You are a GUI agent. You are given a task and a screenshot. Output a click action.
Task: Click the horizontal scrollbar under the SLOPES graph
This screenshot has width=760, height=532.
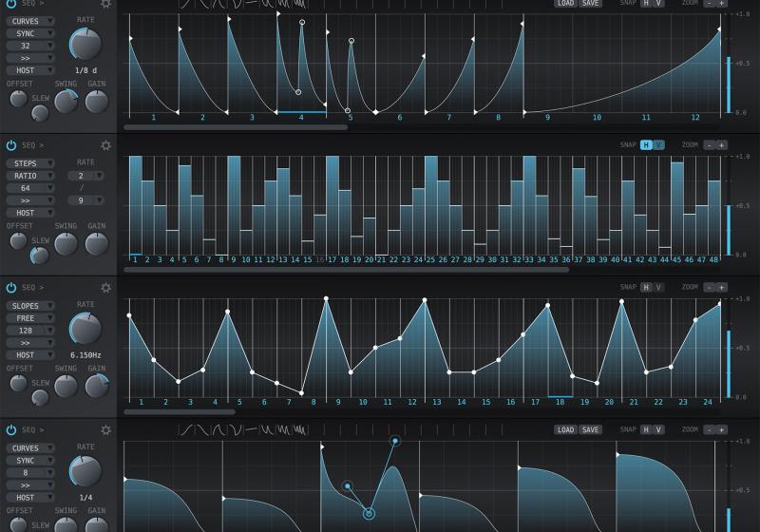[180, 412]
